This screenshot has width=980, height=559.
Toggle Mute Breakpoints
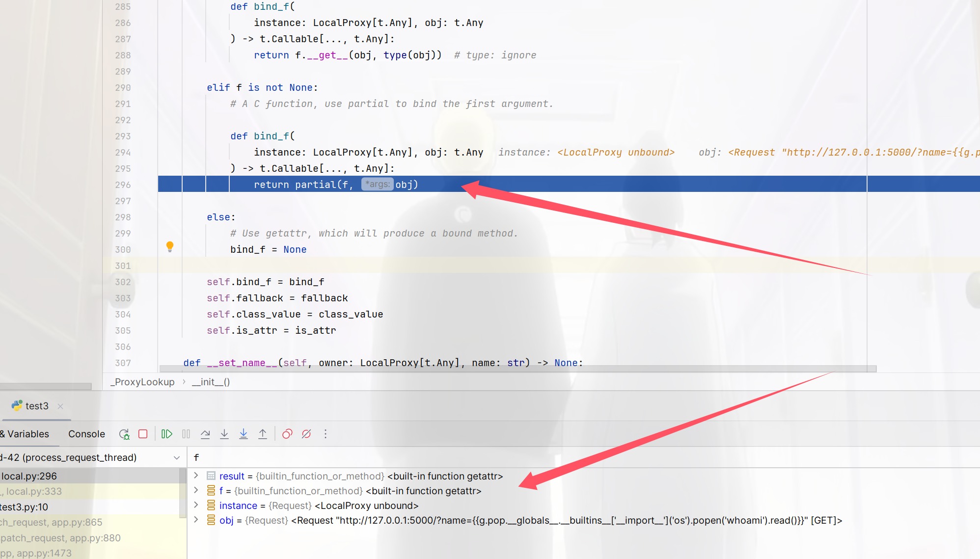point(306,434)
